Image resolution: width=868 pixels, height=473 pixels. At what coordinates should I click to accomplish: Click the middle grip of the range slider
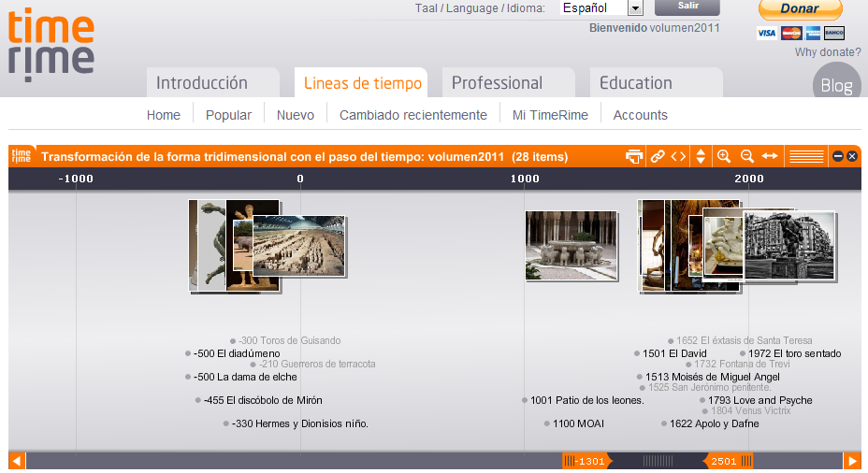(658, 461)
